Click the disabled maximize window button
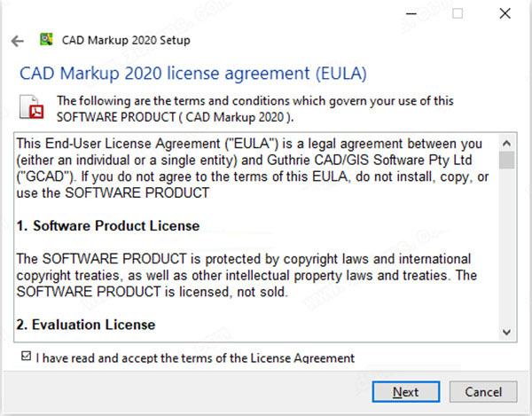Viewport: 532px width, 416px height. point(458,13)
